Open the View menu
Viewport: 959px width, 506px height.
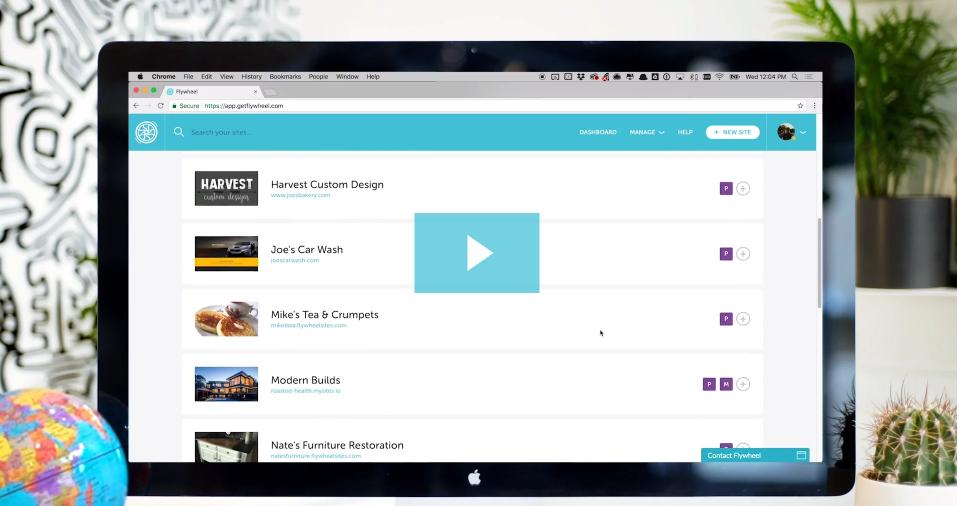[227, 76]
